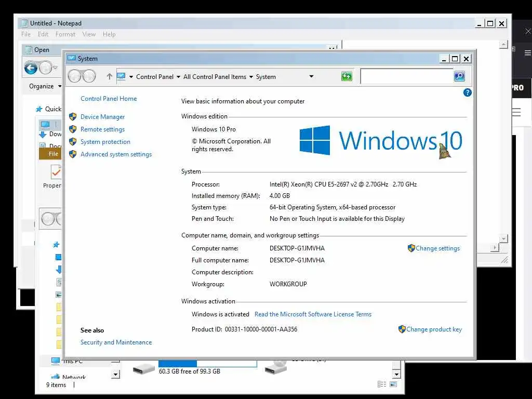Click the Control Panel breadcrumb
Image resolution: width=532 pixels, height=399 pixels.
click(x=155, y=77)
